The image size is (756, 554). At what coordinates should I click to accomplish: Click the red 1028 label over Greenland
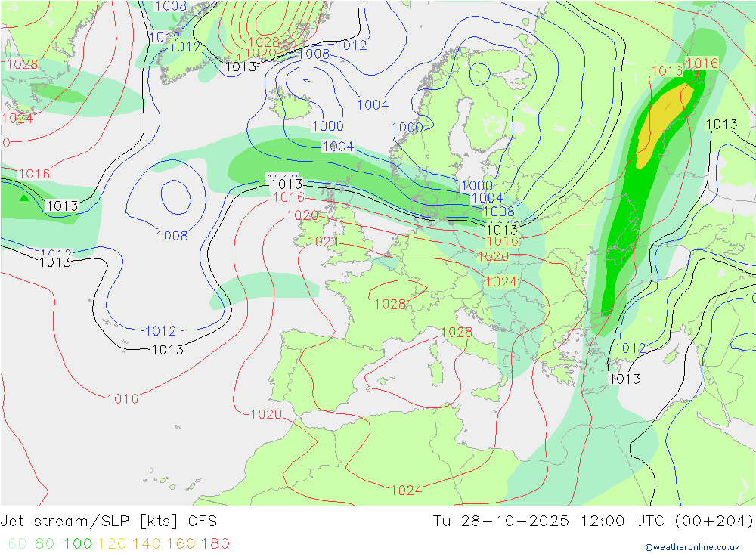click(264, 42)
